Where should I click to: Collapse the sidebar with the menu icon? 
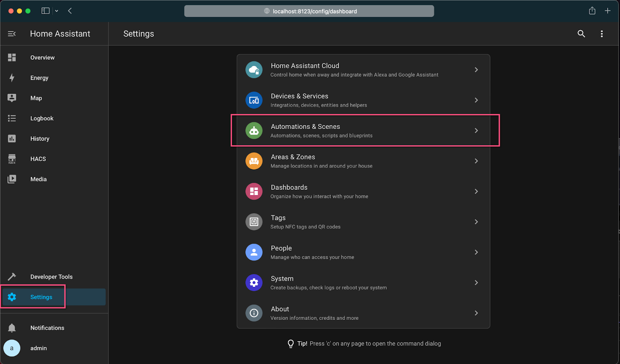(12, 34)
